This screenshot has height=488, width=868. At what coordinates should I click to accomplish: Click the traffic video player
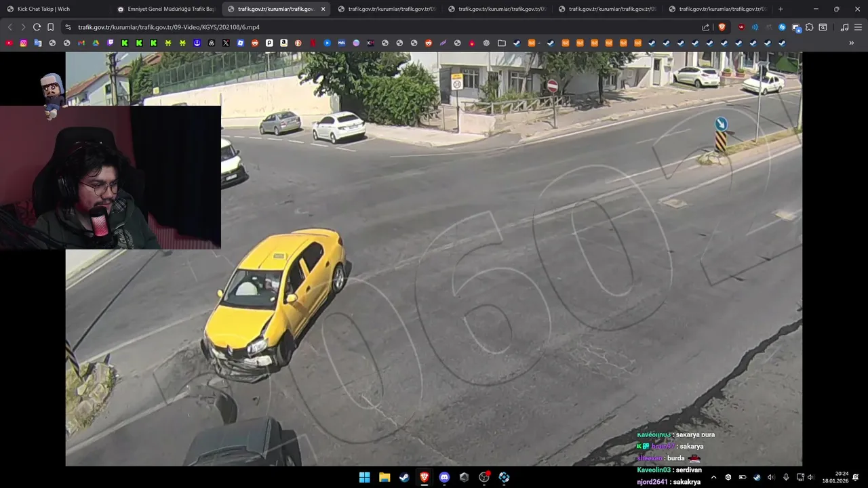(x=434, y=259)
